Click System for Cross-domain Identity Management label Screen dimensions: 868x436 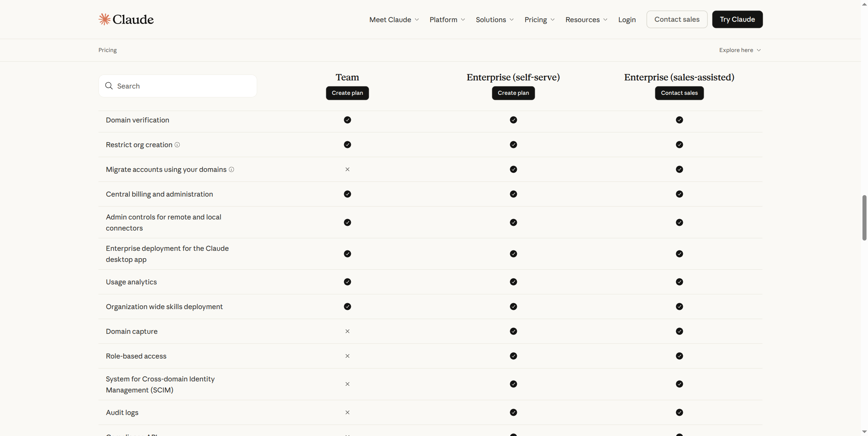point(160,384)
